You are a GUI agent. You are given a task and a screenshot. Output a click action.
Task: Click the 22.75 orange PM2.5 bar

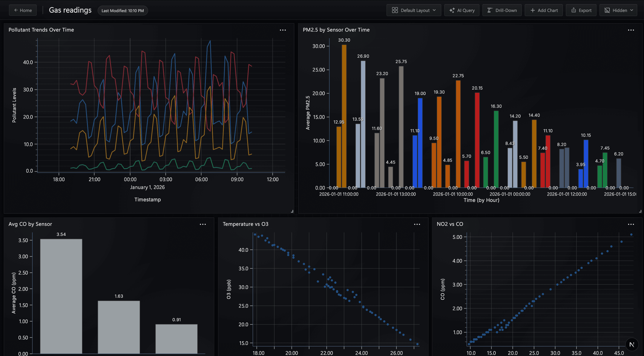pos(458,134)
